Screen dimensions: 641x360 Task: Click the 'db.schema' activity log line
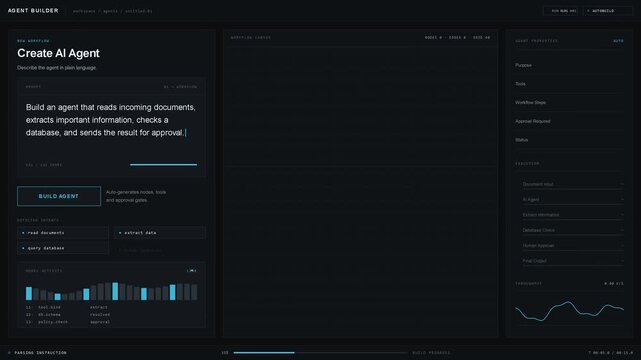[68, 315]
